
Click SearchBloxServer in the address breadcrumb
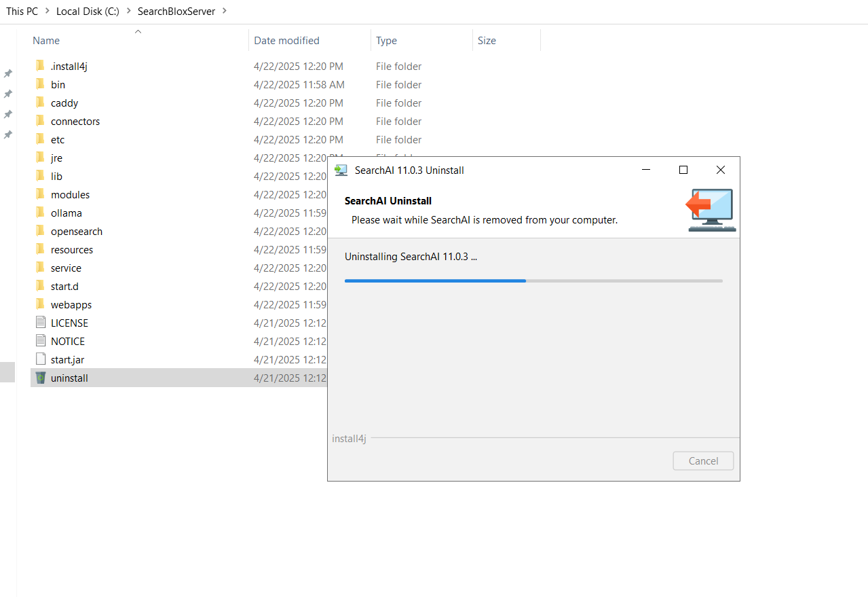coord(176,12)
